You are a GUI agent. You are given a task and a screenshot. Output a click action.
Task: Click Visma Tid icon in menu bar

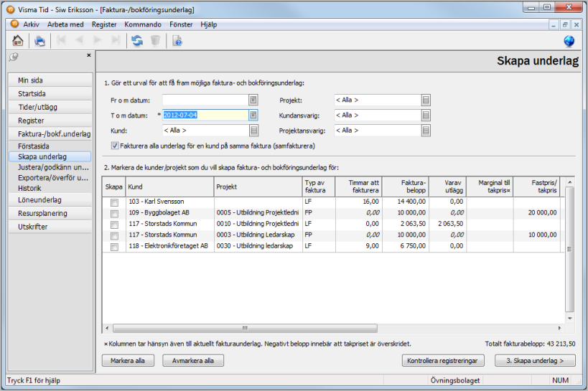tap(14, 24)
